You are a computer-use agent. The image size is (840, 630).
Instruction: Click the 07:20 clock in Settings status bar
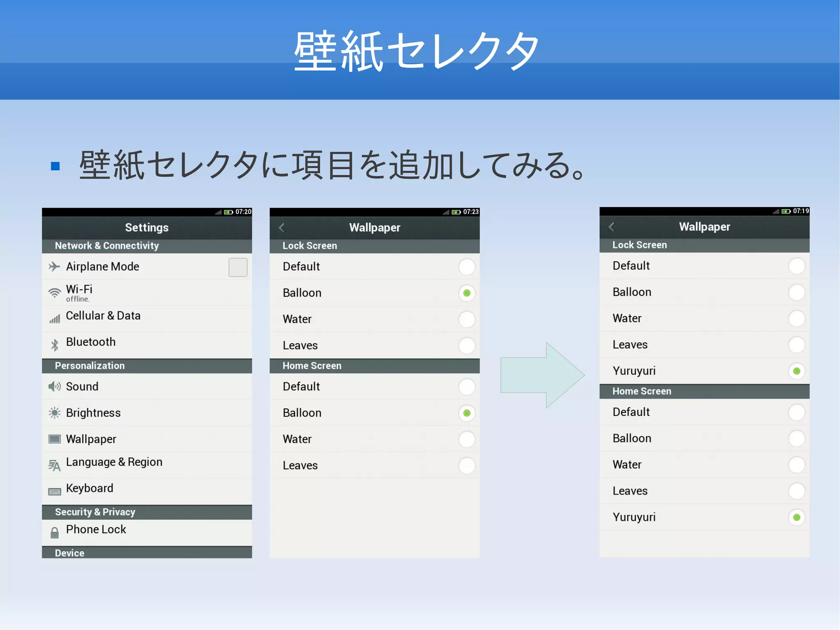coord(243,212)
